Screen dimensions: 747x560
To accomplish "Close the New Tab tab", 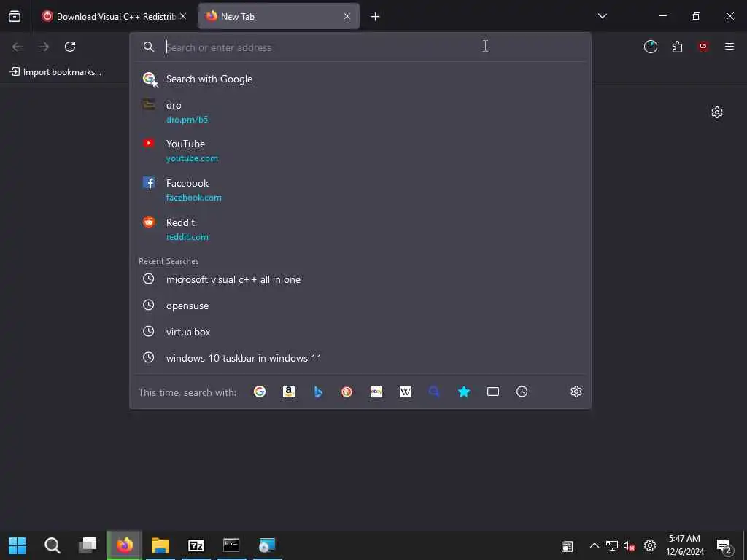I will [347, 17].
